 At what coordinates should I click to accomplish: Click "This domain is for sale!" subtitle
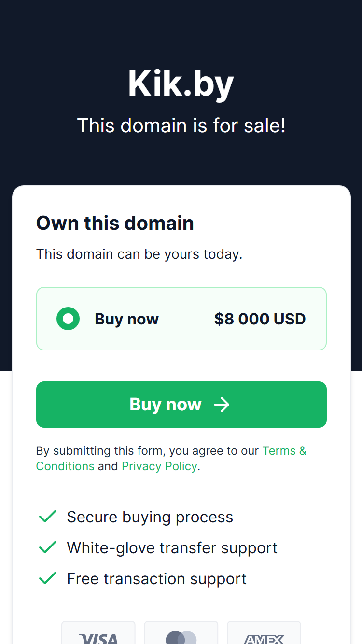[181, 126]
